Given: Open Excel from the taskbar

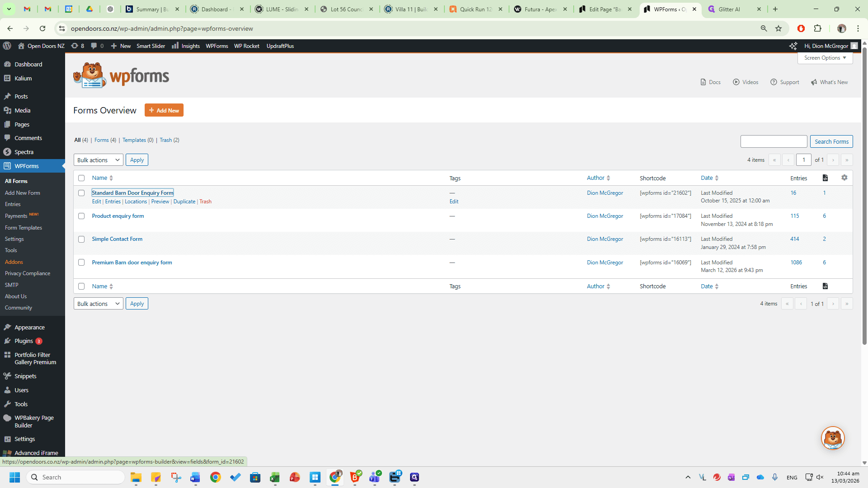Looking at the screenshot, I should [x=275, y=477].
